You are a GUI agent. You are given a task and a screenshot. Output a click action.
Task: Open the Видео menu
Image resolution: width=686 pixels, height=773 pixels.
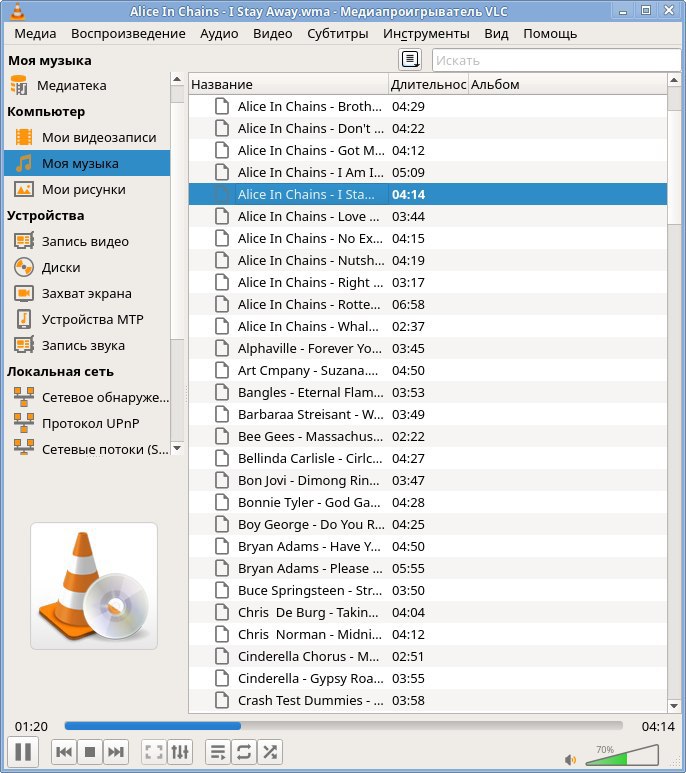(x=273, y=34)
